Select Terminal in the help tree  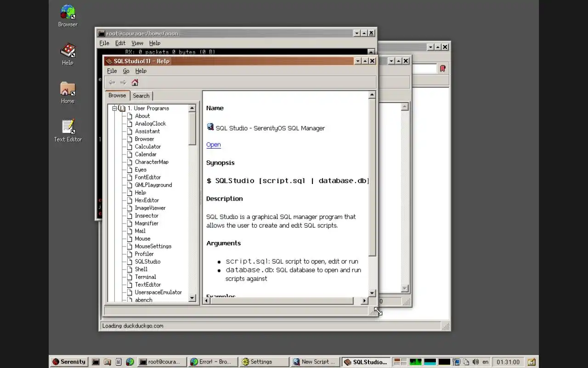(145, 277)
